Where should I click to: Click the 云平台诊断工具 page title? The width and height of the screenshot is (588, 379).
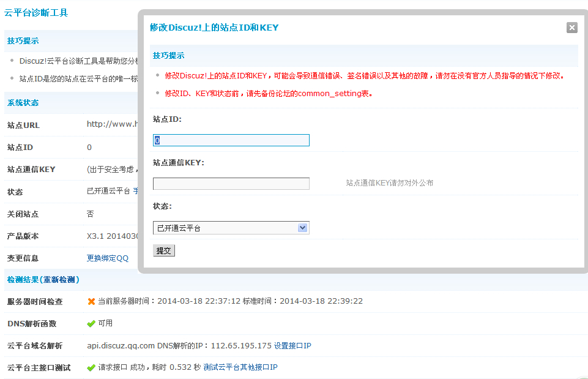click(x=36, y=13)
